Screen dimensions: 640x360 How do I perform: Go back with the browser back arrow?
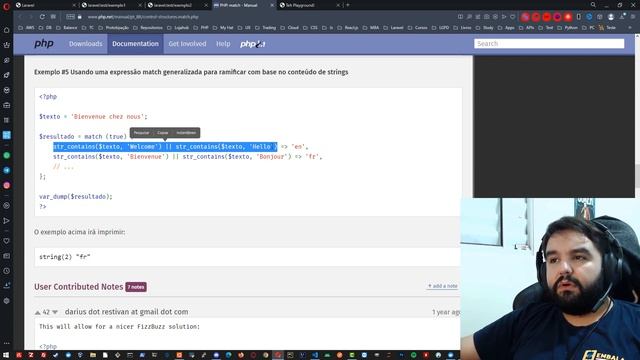(20, 17)
